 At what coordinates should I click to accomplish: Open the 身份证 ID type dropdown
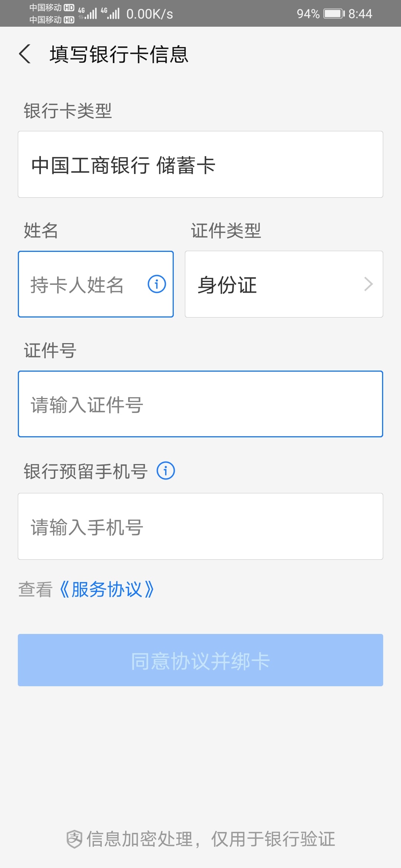pos(284,284)
